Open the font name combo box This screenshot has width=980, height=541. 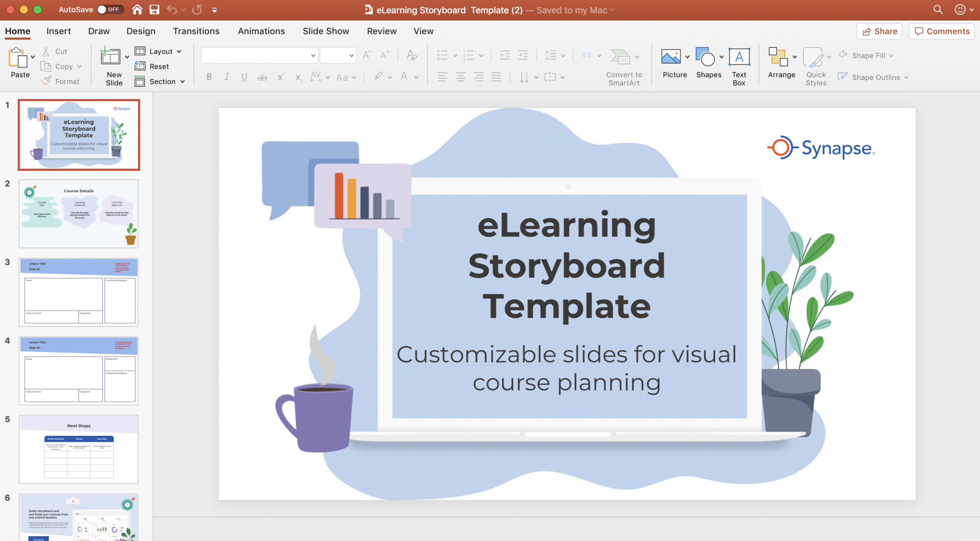(259, 55)
